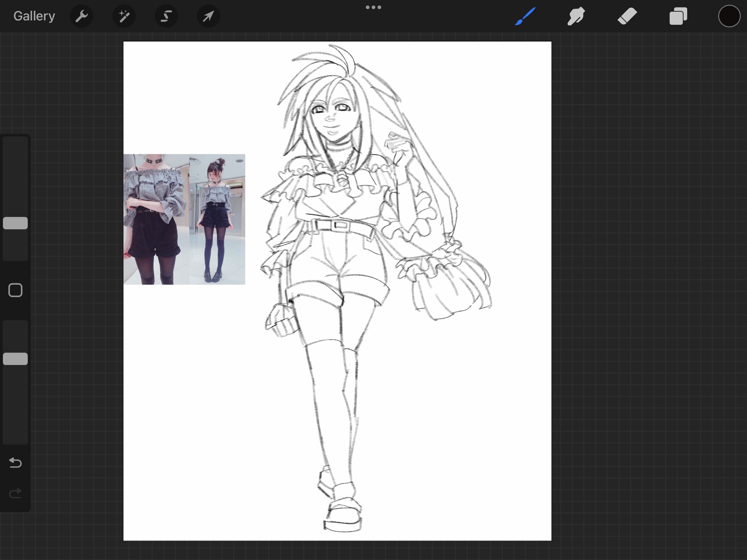This screenshot has width=747, height=560.
Task: Select the Paint brush tool
Action: [x=526, y=16]
